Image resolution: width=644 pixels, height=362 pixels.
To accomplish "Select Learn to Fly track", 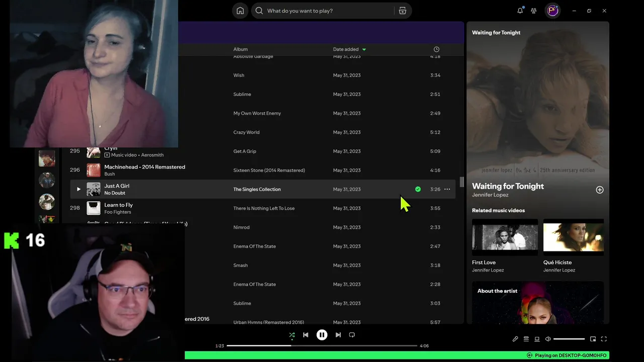I will coord(118,205).
